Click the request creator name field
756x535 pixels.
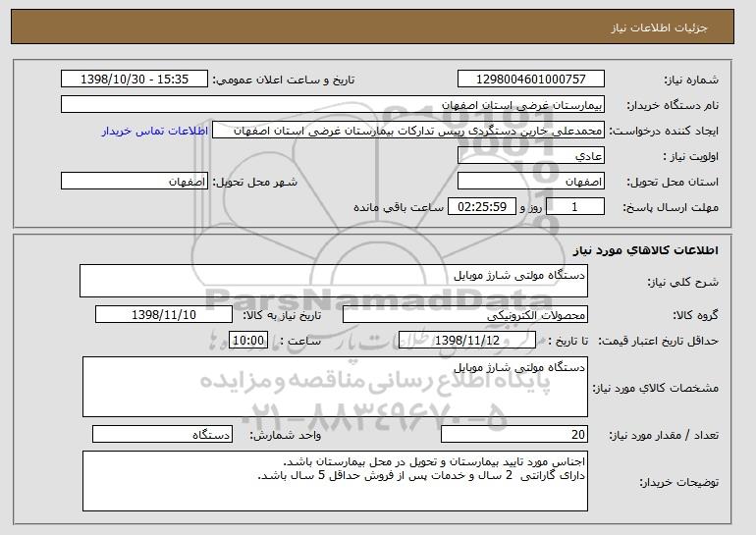pos(408,131)
